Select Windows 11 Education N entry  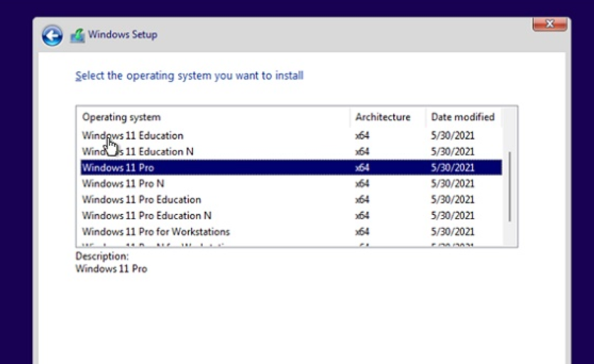pyautogui.click(x=138, y=152)
